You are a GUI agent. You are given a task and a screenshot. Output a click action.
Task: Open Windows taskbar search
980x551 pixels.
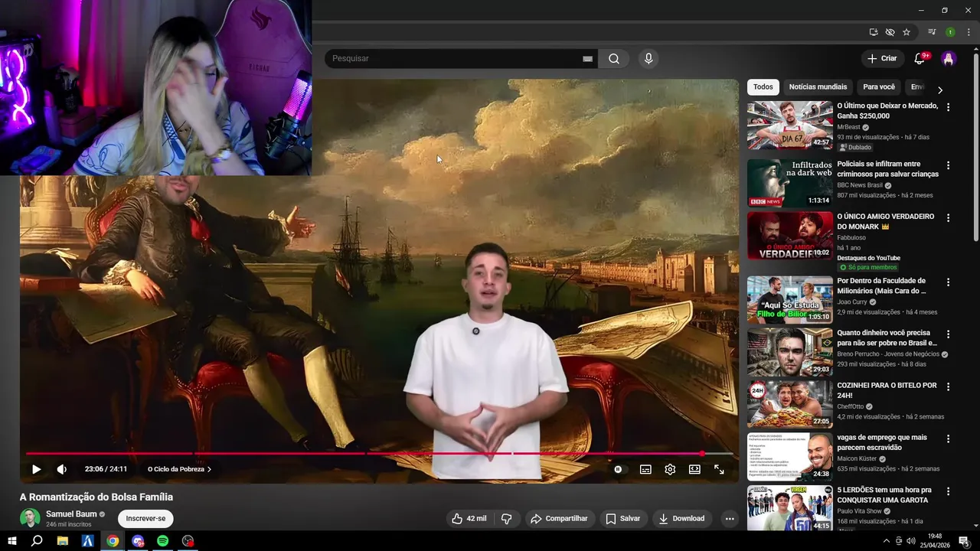pyautogui.click(x=37, y=541)
